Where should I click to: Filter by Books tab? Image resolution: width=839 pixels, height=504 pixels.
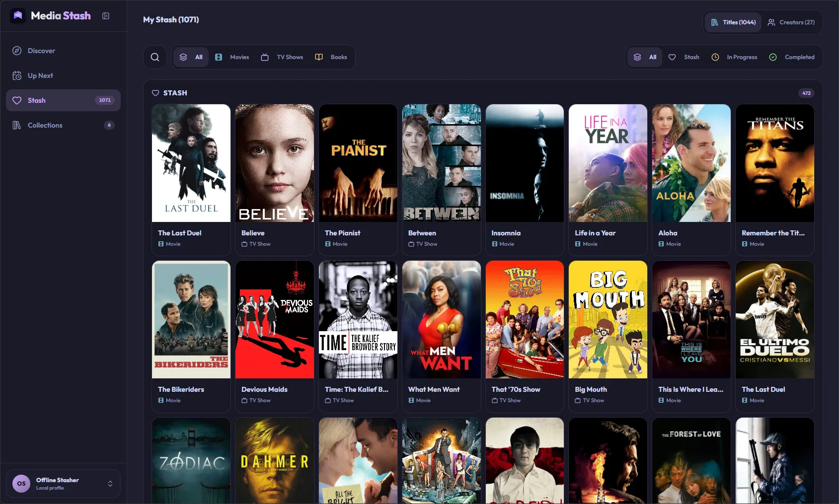pos(331,57)
